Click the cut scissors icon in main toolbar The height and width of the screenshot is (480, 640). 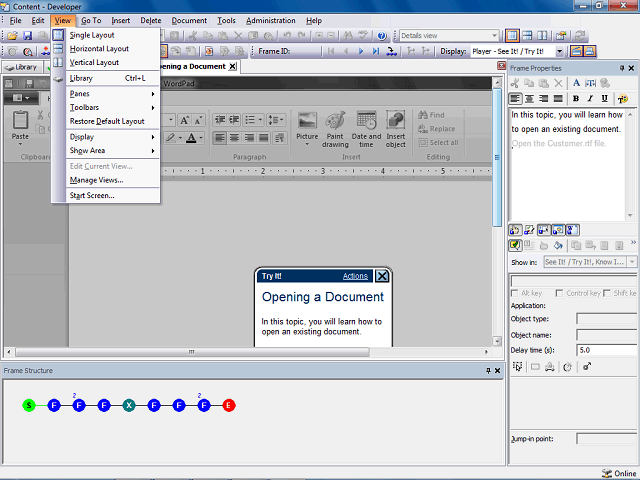193,36
